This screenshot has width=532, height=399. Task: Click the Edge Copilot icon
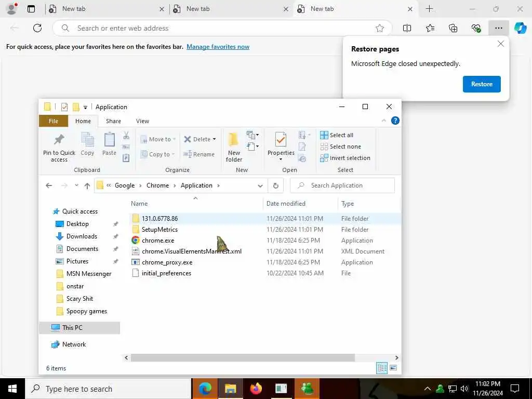click(520, 28)
